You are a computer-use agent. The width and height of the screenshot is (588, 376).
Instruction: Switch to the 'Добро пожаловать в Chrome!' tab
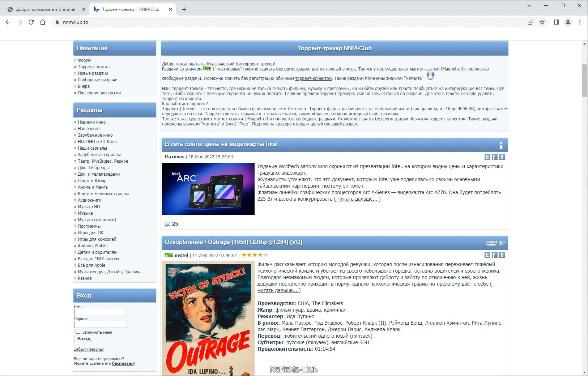(45, 9)
